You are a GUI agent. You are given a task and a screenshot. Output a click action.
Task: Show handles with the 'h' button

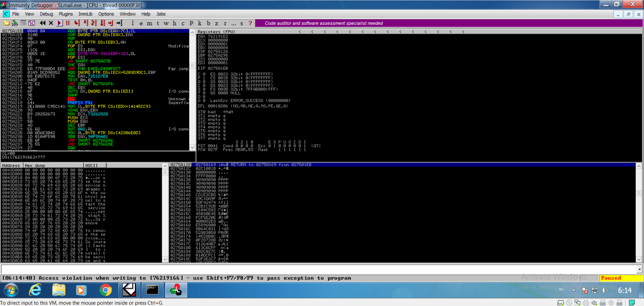tap(175, 23)
